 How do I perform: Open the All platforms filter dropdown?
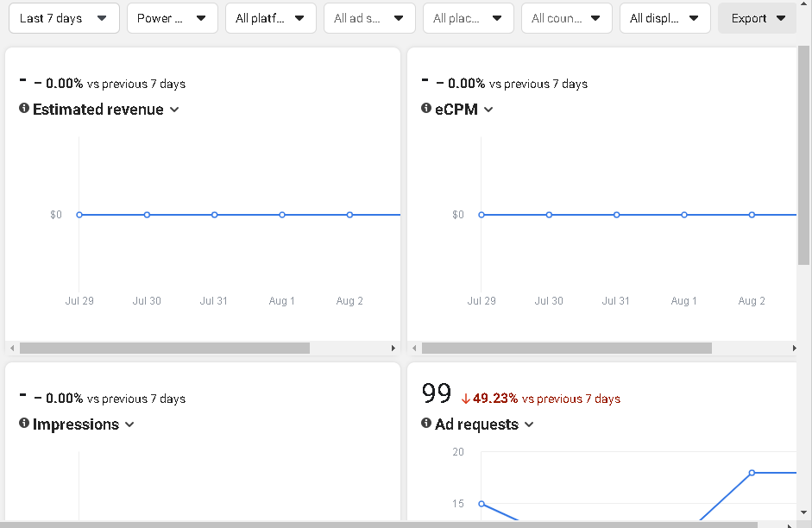(x=270, y=18)
